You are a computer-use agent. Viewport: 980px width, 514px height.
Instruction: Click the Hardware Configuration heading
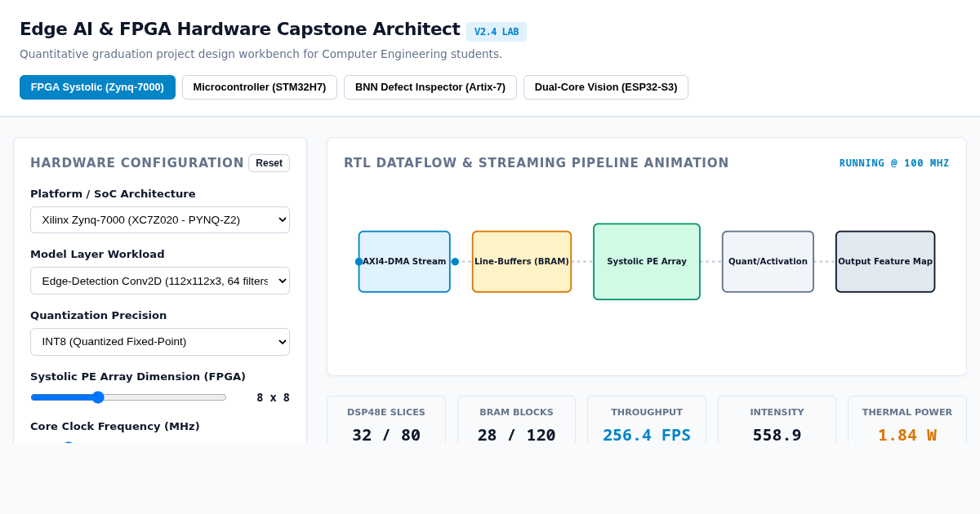[137, 163]
